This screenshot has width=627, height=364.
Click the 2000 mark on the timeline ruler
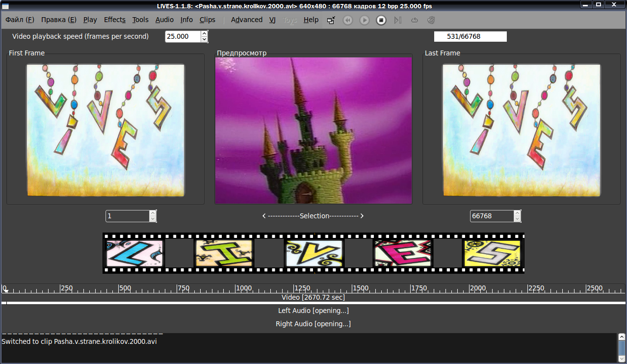[477, 288]
